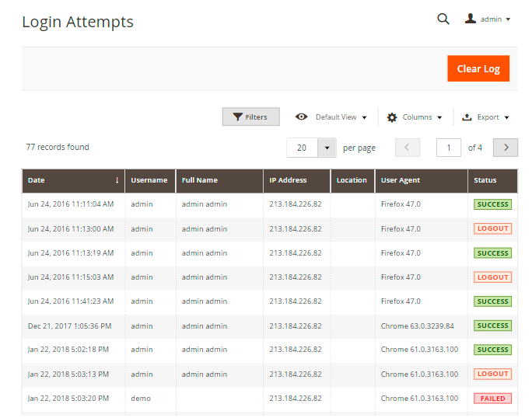Click the User Agent column header
Screen dimensions: 532x418
coord(401,180)
